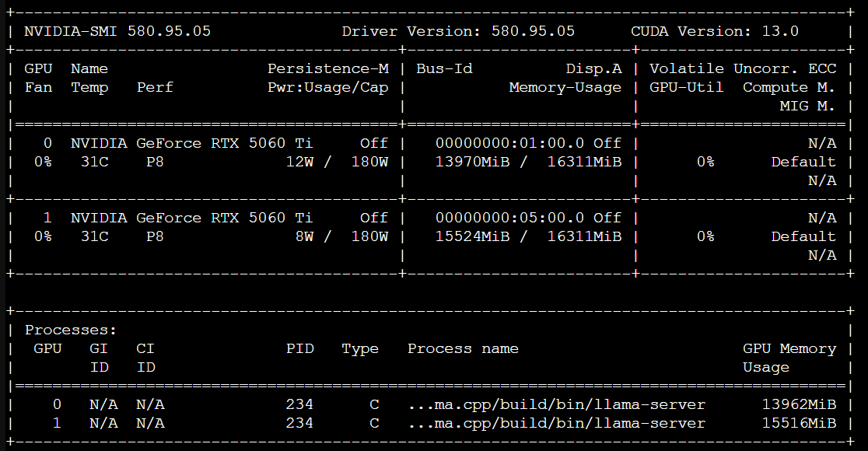This screenshot has width=868, height=451.
Task: Click the "Temp" header text
Action: 89,87
